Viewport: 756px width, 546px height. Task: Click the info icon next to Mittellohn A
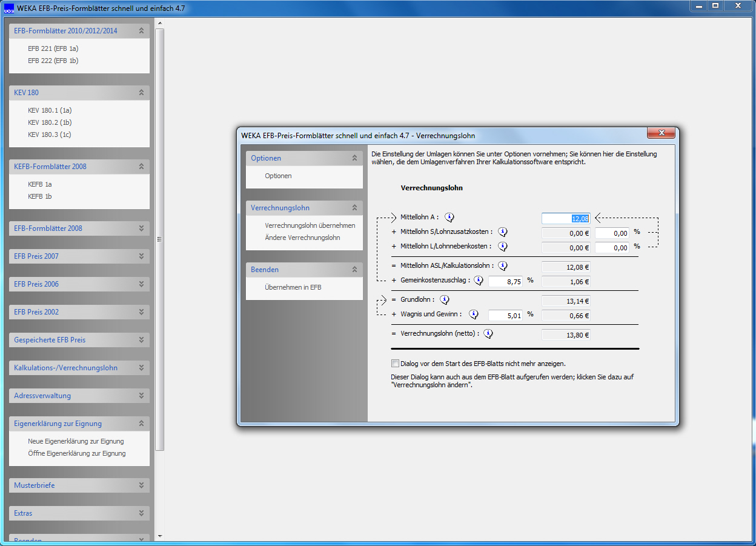449,218
